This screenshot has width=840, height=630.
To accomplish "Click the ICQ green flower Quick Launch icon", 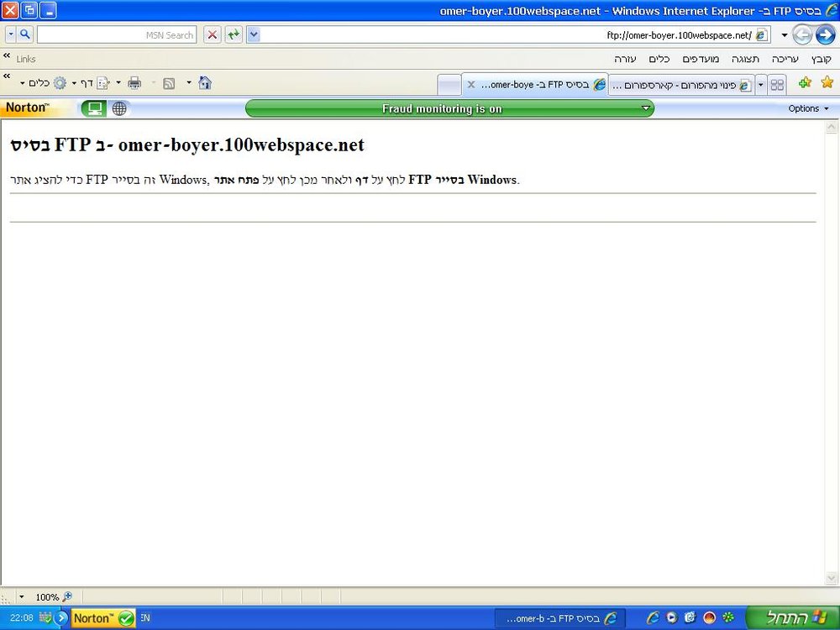I will [728, 617].
